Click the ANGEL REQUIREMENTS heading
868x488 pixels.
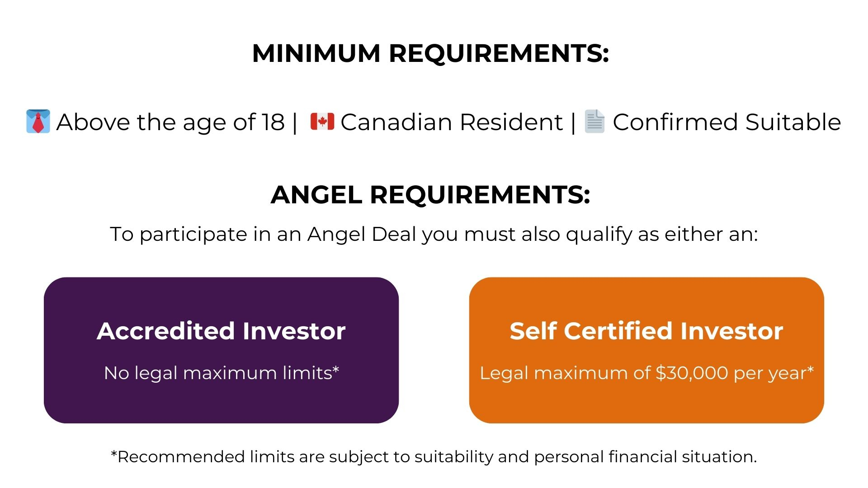[430, 195]
